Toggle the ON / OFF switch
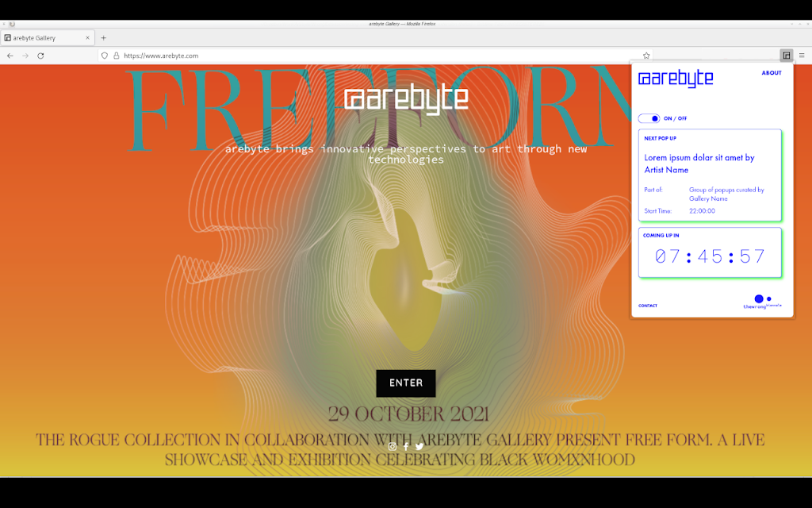This screenshot has width=812, height=508. 649,119
